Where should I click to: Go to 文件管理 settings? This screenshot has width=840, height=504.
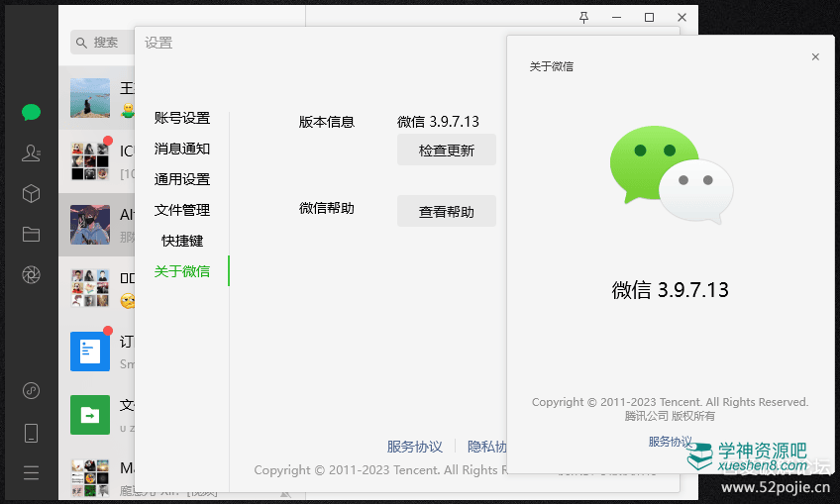tap(182, 210)
